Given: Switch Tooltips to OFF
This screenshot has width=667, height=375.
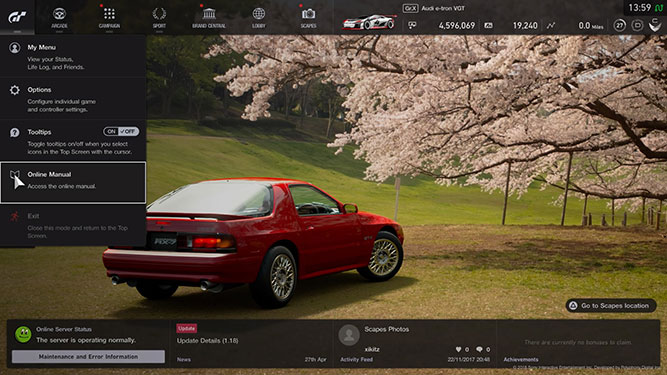Looking at the screenshot, I should coord(129,131).
